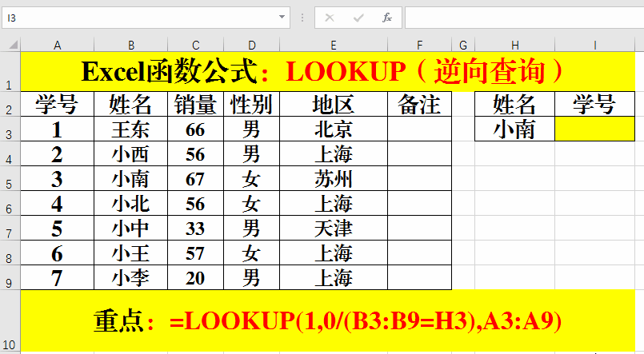Click the formula note cell '重点：=LOOKUP(1,0/(B3:B9=H3),A3:A9)'
Screen dimensions: 644x354
point(328,320)
